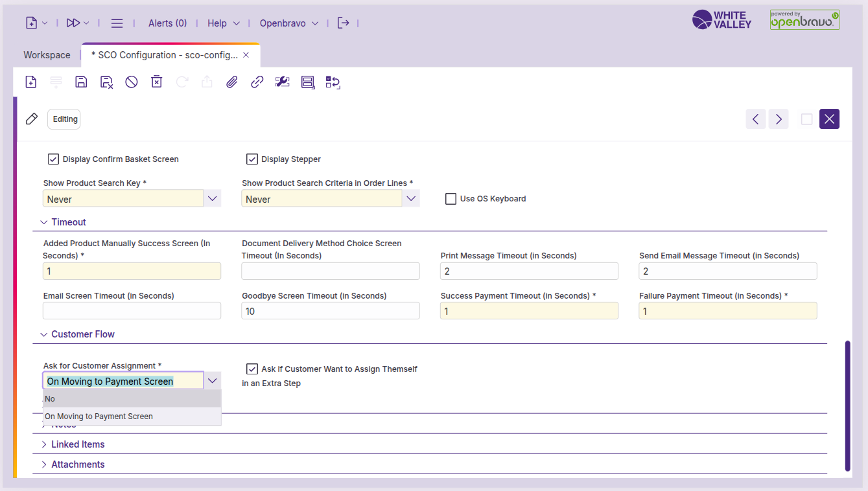Click the Save record toolbar icon
This screenshot has width=868, height=491.
[81, 82]
